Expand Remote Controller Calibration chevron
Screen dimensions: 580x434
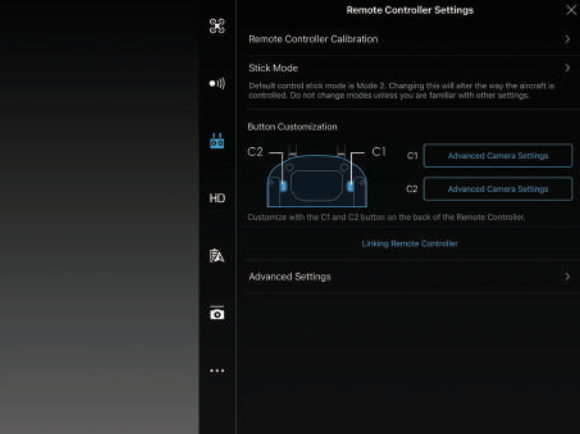(x=567, y=39)
